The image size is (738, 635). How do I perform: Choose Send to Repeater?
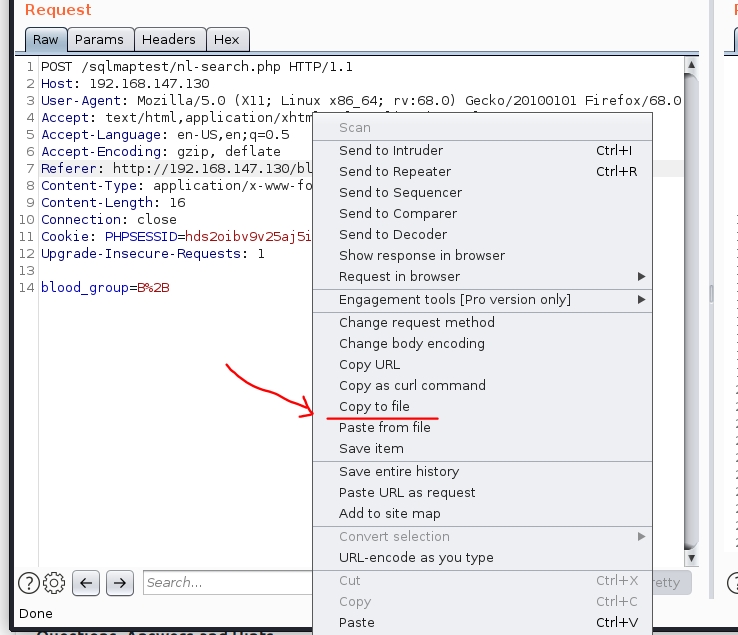394,171
